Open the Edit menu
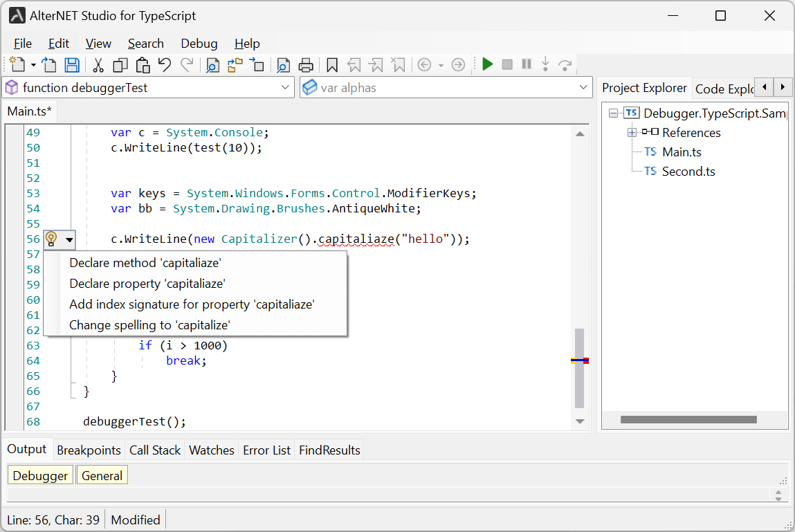This screenshot has width=795, height=532. point(59,44)
